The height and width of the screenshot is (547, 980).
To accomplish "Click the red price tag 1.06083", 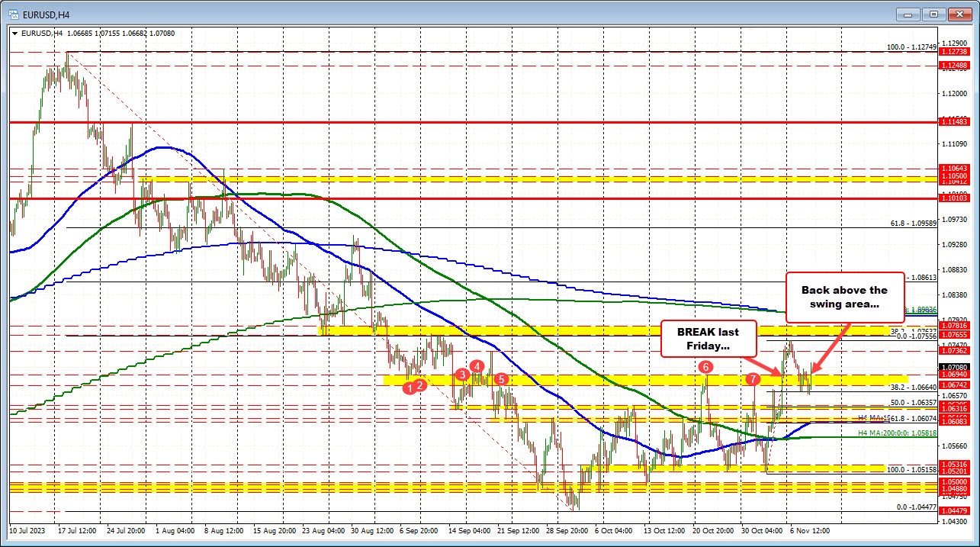I will click(954, 422).
